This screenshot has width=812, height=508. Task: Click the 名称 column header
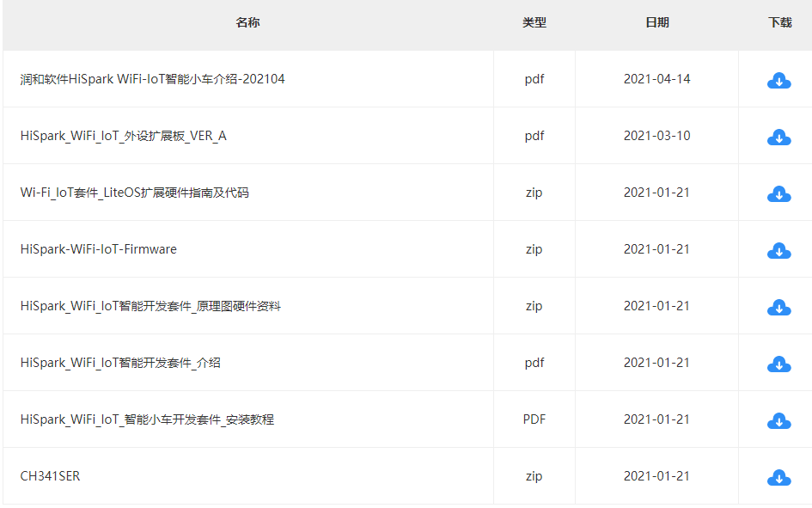point(247,22)
